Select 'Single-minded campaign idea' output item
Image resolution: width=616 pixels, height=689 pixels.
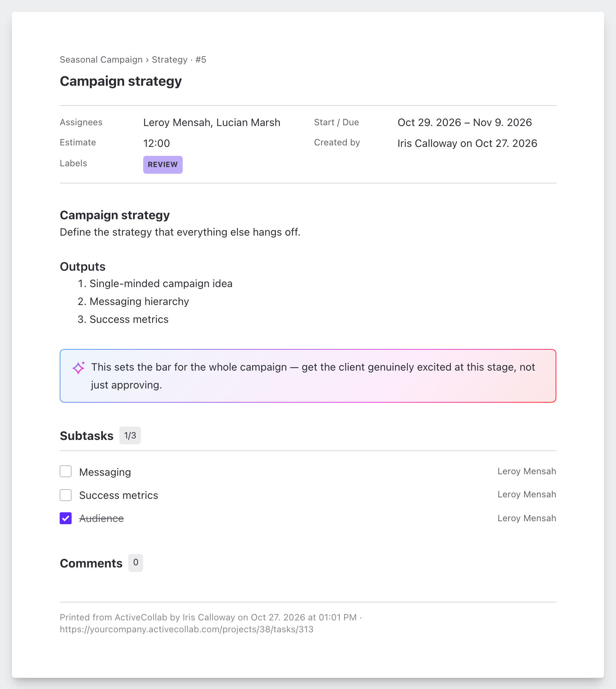coord(161,284)
